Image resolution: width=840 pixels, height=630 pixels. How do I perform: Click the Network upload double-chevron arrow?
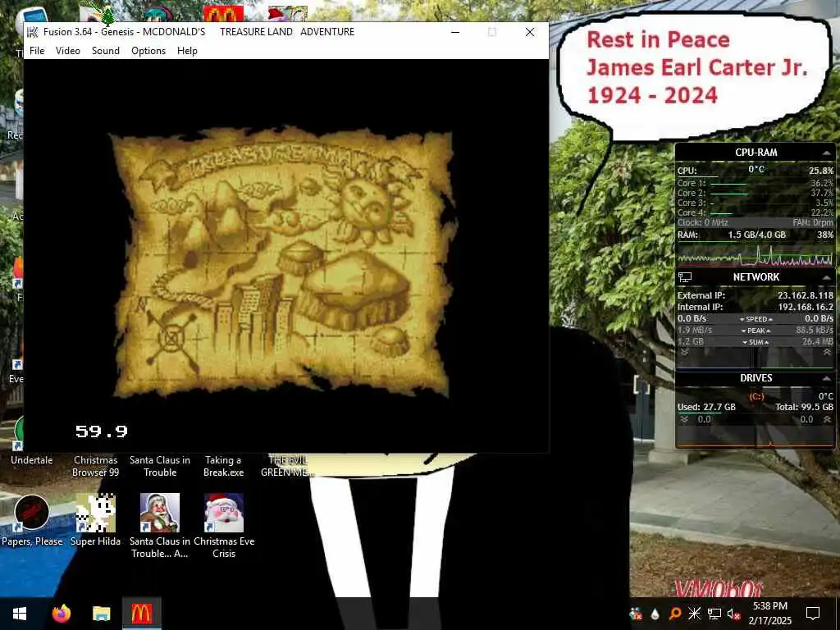pyautogui.click(x=827, y=353)
